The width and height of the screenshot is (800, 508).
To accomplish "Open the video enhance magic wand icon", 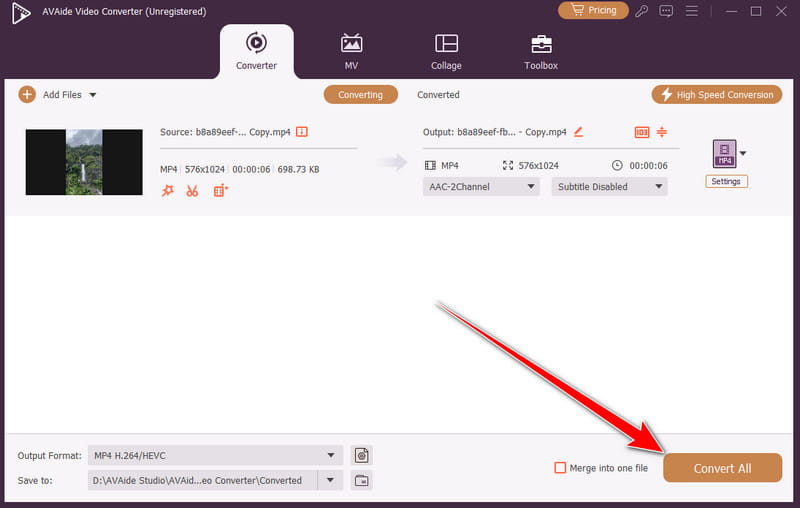I will pyautogui.click(x=167, y=191).
